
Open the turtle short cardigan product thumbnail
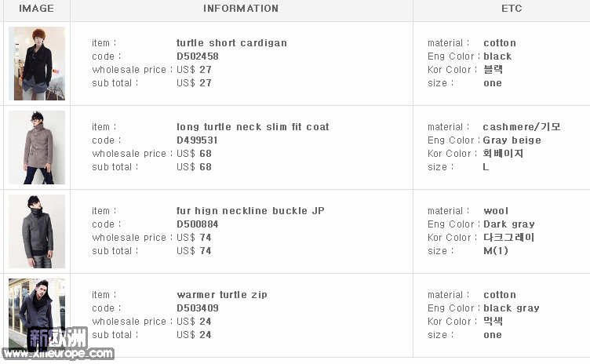(37, 64)
